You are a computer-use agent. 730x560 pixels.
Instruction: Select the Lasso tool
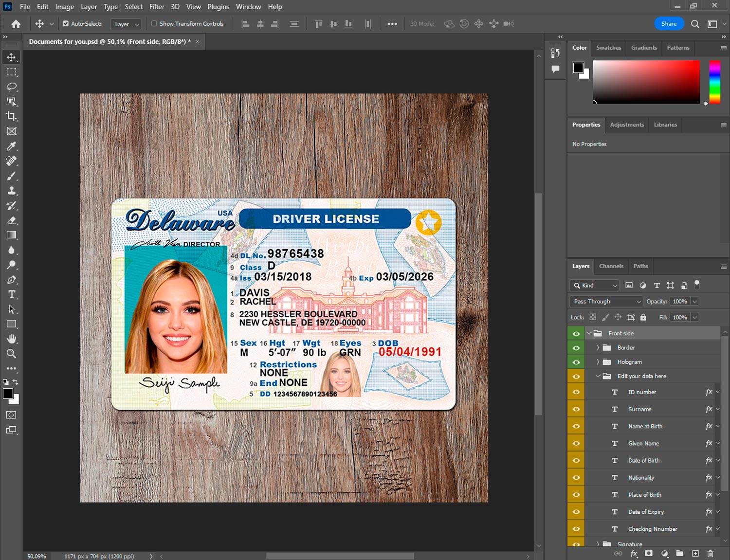point(12,87)
